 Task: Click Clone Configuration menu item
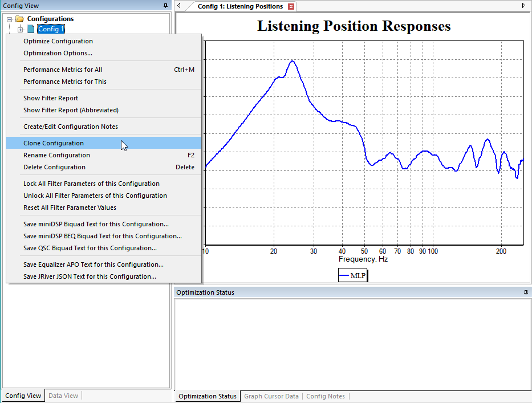104,143
